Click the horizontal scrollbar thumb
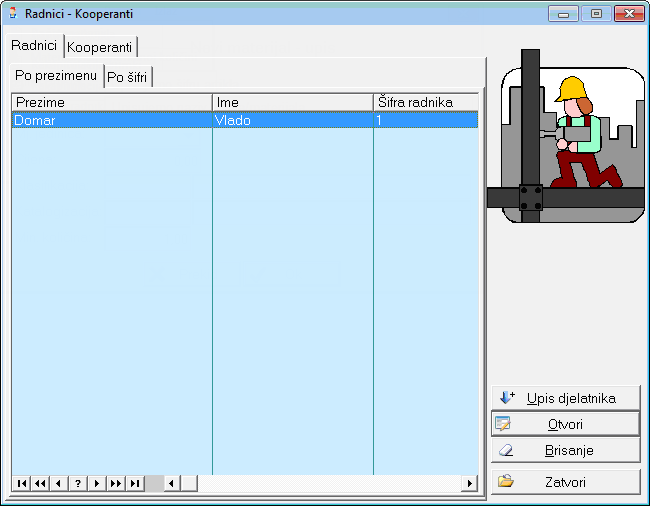The width and height of the screenshot is (650, 506). 189,483
